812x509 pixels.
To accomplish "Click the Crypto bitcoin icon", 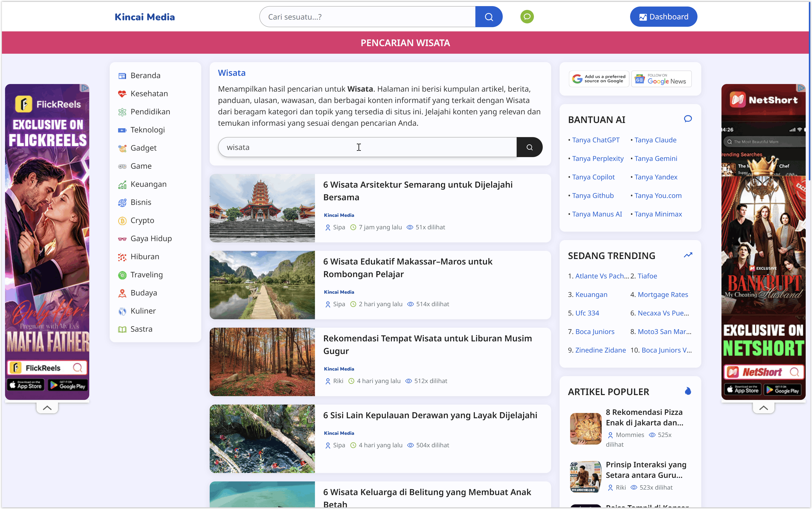I will pos(122,221).
